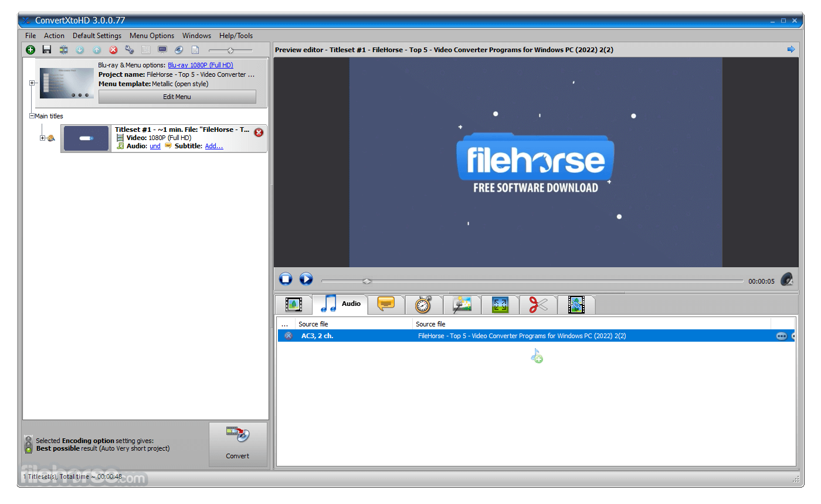
Task: Click the '...' column header in audio list
Action: (286, 324)
